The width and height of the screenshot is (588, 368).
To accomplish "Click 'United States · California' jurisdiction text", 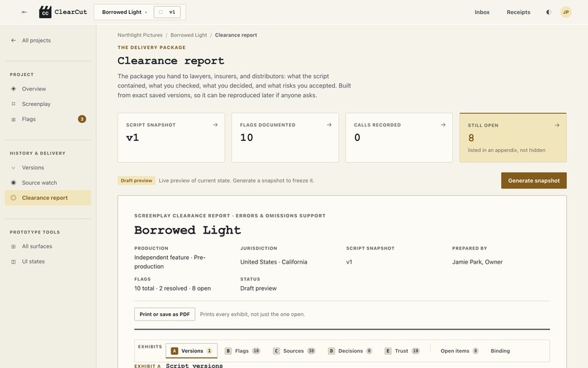I will click(x=274, y=261).
